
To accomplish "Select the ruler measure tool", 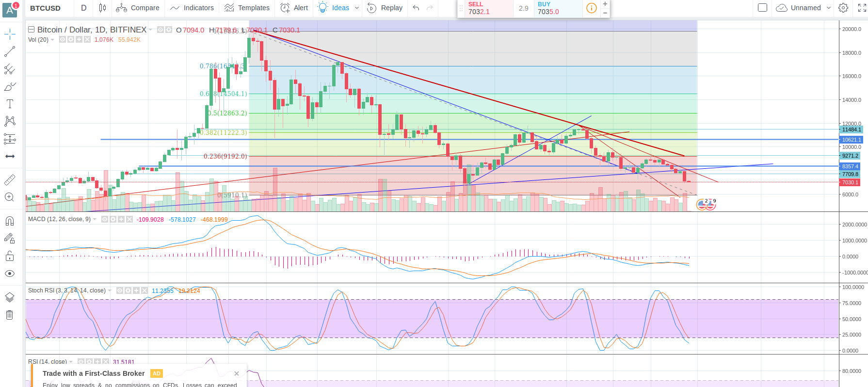I will click(10, 180).
